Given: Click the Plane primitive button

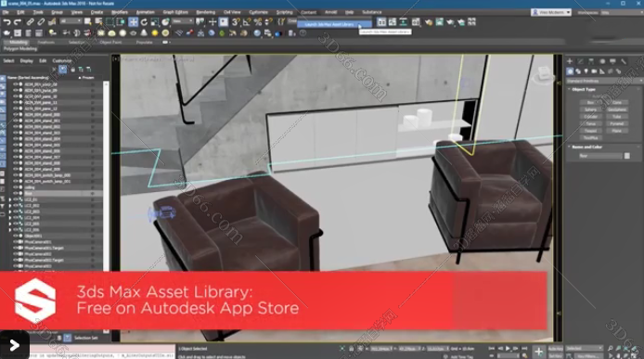Looking at the screenshot, I should coord(617,131).
